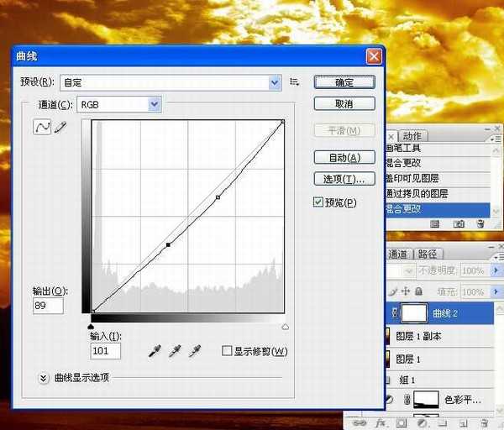Viewport: 504px width, 430px height.
Task: Enable the 显示修剪 show clipping checkbox
Action: pos(227,351)
